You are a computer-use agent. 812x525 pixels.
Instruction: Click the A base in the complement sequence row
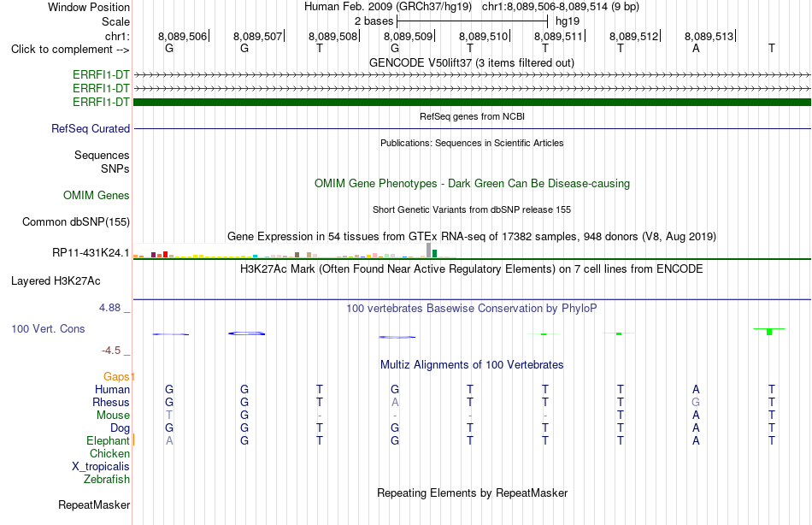(696, 48)
